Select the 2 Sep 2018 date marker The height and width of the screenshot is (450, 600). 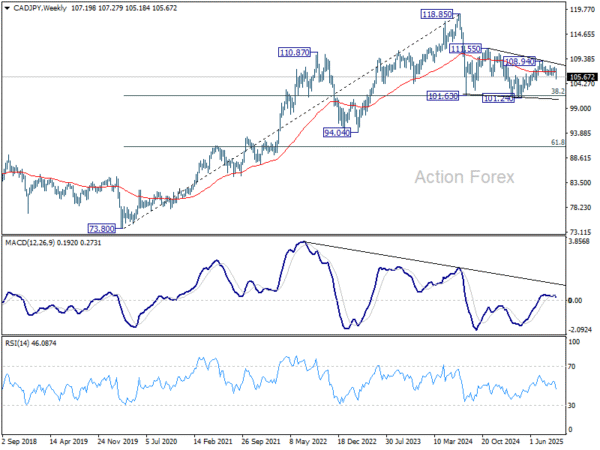coord(23,439)
